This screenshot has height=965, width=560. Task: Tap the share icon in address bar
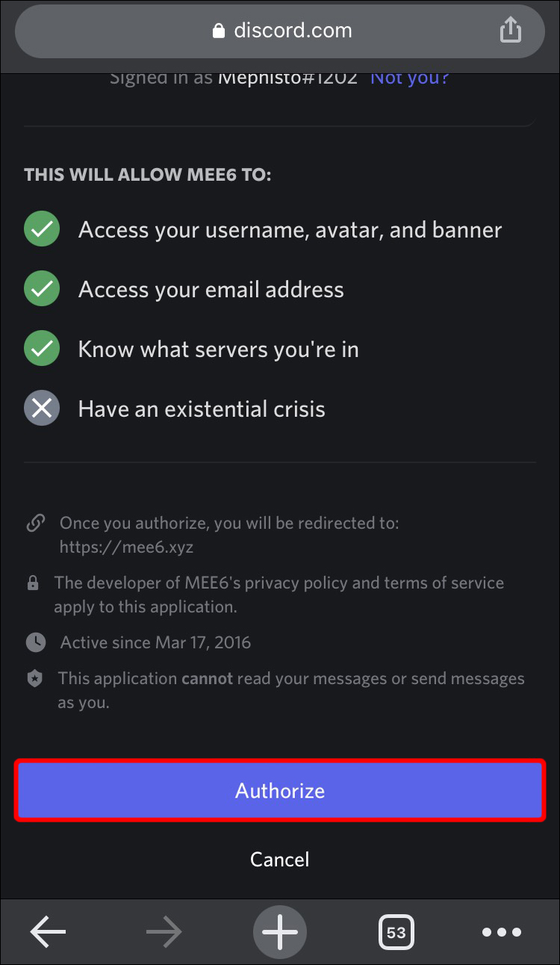(x=510, y=31)
